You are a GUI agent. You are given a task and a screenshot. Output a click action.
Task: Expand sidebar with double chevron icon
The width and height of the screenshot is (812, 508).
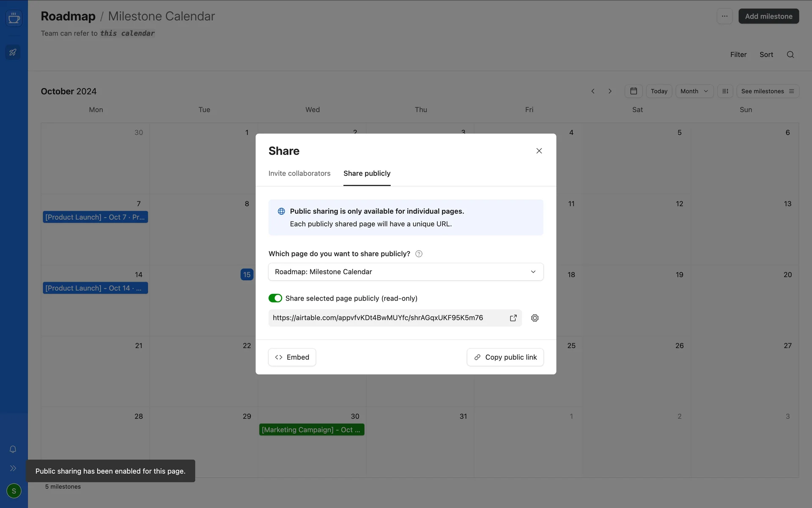point(13,468)
